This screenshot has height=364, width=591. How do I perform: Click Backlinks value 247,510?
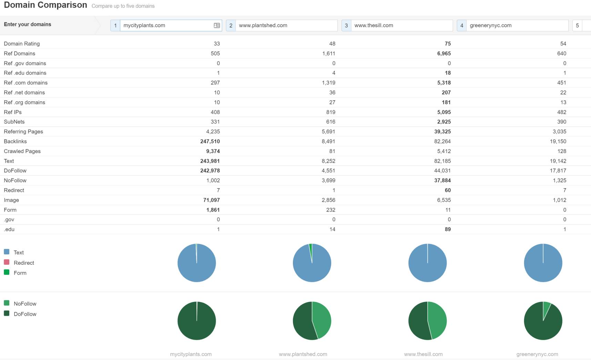[x=210, y=141]
